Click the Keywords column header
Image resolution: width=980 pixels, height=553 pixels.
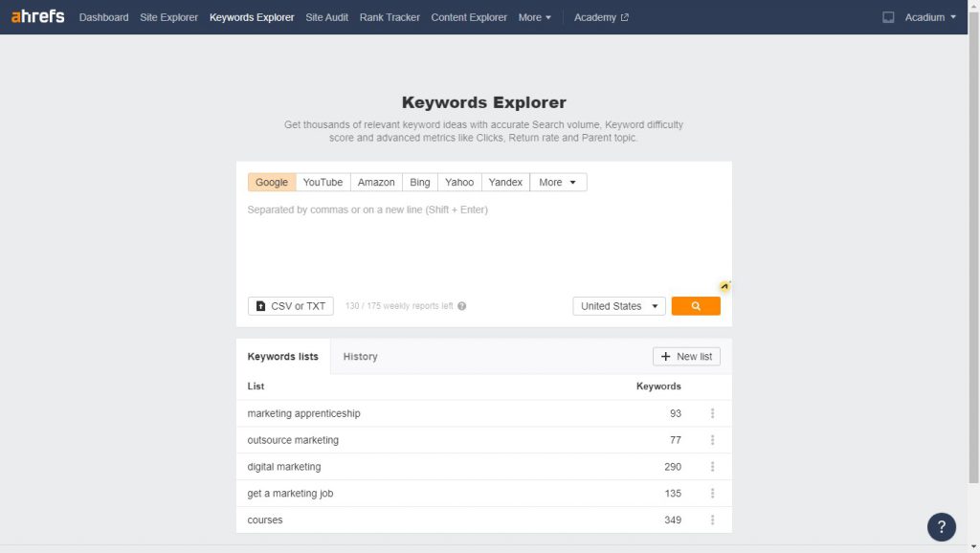658,387
